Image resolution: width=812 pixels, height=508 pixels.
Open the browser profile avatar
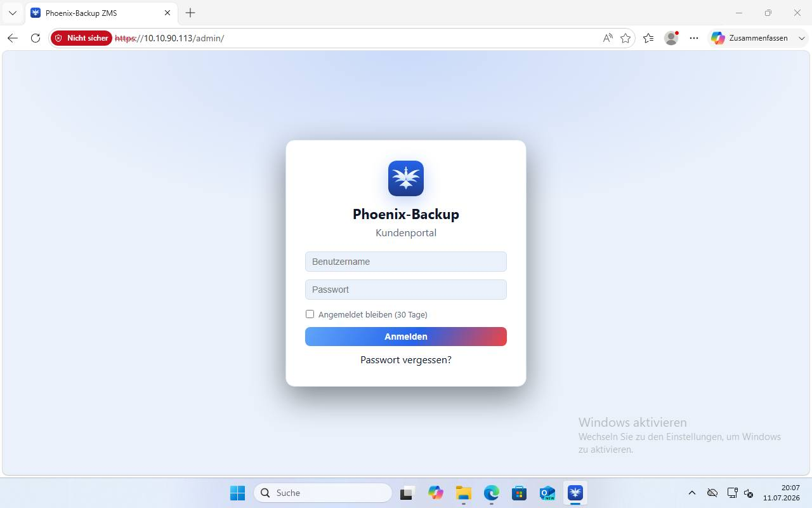[671, 38]
